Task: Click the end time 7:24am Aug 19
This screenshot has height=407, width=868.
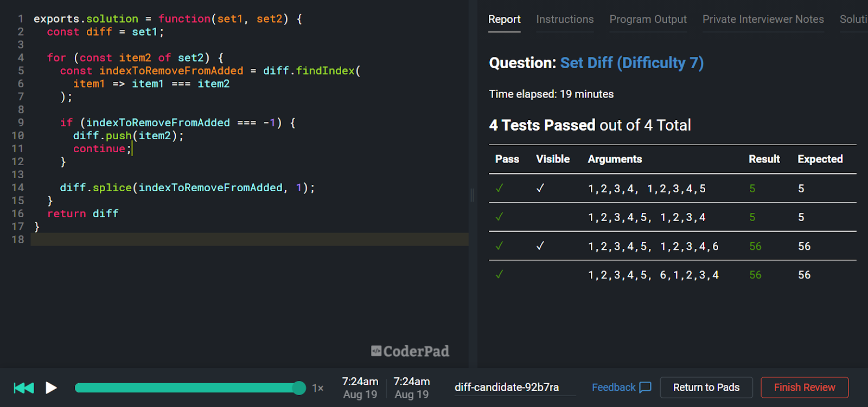Action: coord(412,388)
